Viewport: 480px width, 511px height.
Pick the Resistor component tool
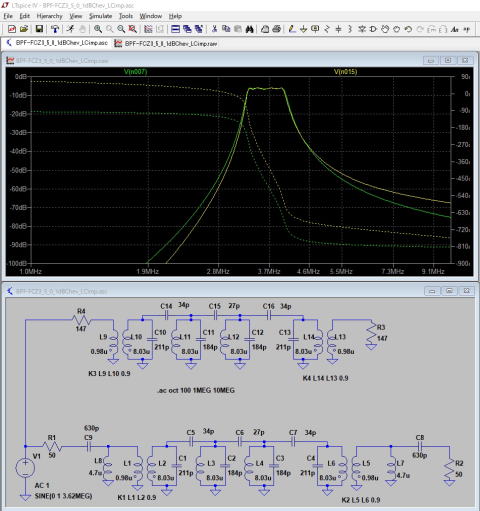point(327,29)
